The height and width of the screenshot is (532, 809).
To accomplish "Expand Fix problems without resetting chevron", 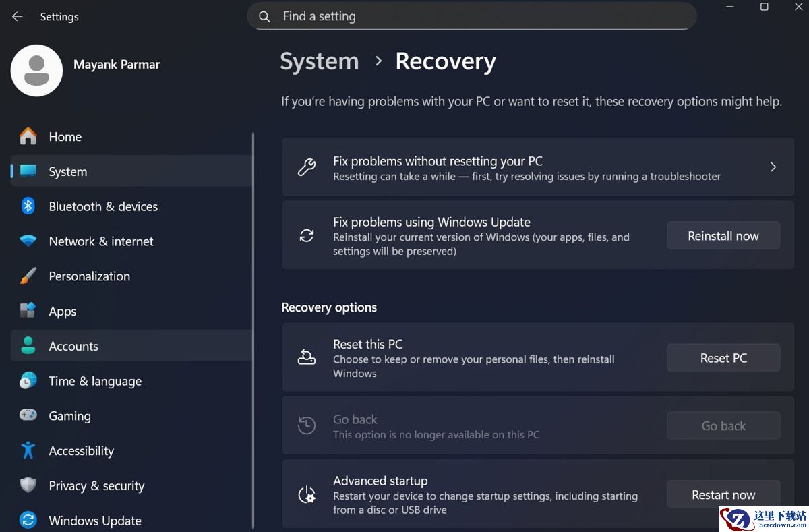I will point(773,167).
